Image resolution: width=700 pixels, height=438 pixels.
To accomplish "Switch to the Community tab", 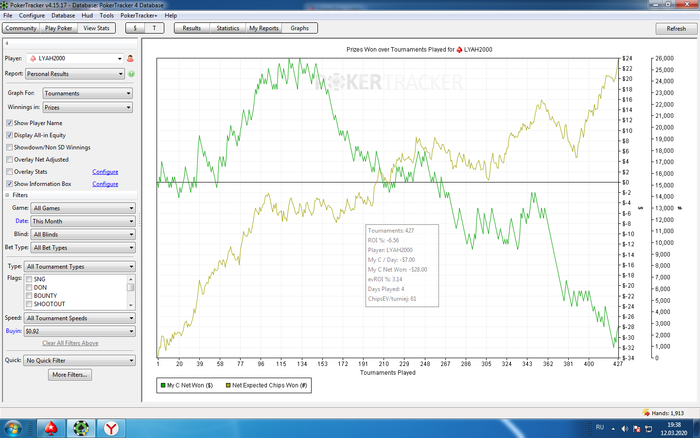I will (x=21, y=28).
